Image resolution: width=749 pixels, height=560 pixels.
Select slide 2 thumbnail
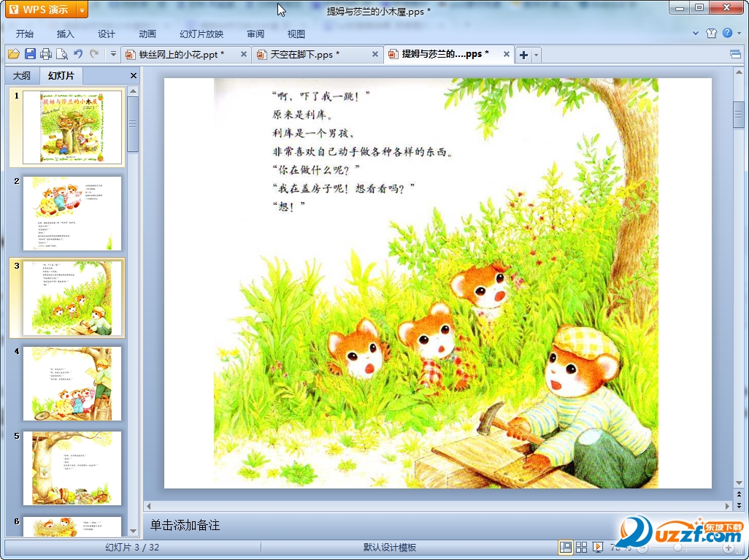(72, 213)
